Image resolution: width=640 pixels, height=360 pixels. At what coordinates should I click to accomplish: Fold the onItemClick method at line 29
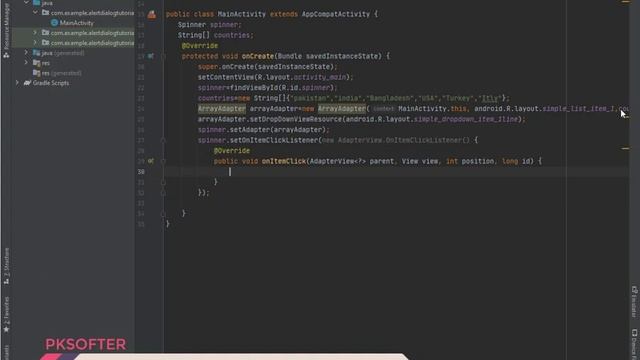coord(163,161)
